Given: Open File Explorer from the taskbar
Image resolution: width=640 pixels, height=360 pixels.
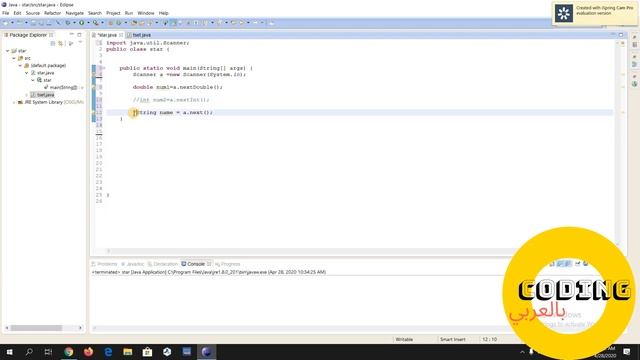Looking at the screenshot, I should coord(128,352).
